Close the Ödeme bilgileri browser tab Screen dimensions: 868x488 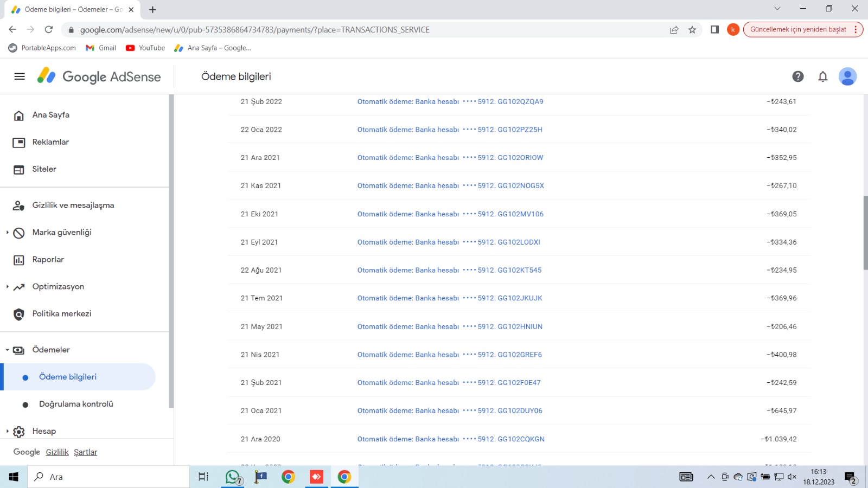[131, 10]
